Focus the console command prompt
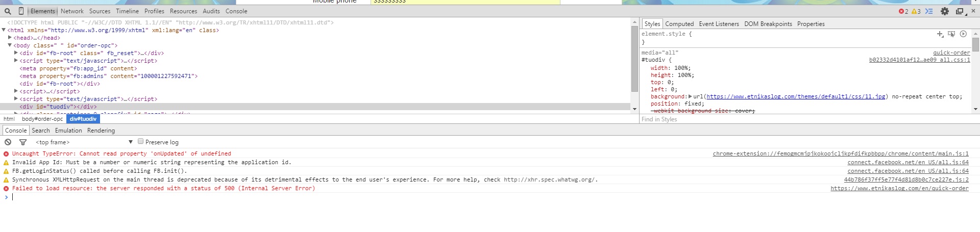980x232 pixels. tap(490, 197)
